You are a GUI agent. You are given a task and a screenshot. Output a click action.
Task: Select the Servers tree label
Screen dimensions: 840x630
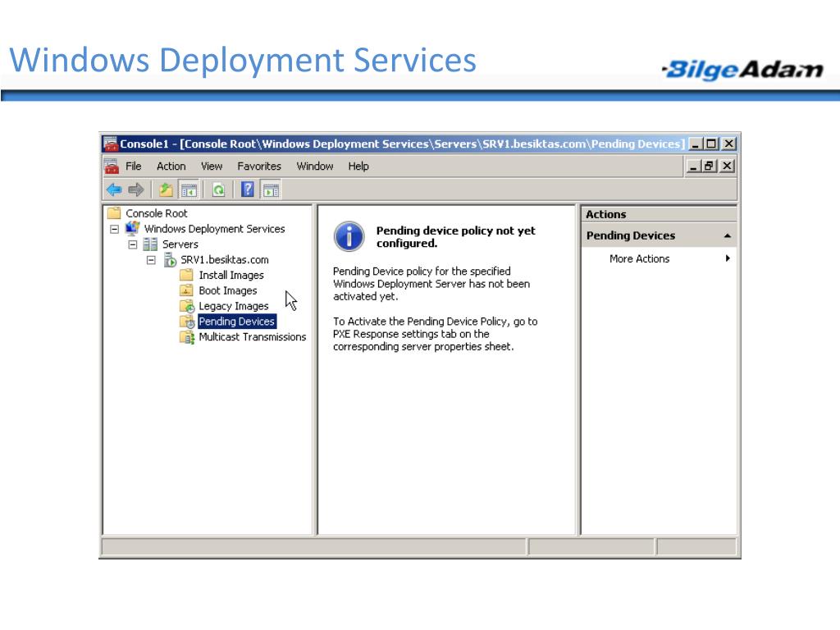point(180,244)
